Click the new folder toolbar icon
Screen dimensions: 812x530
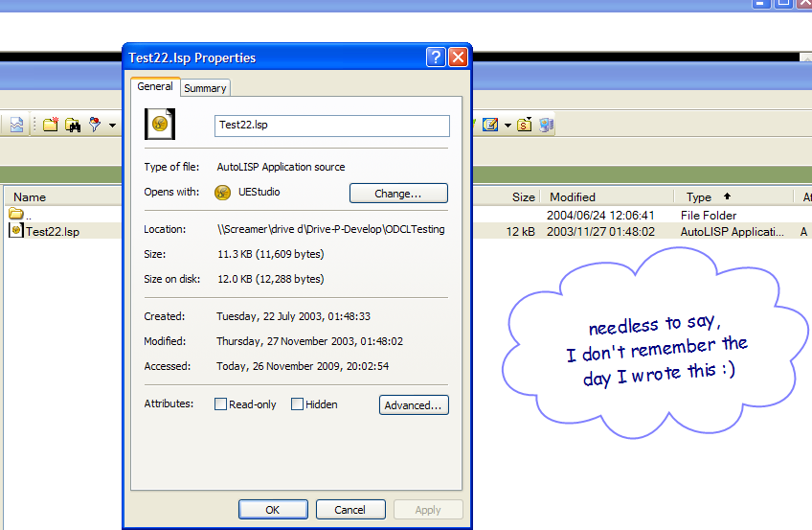tap(50, 125)
